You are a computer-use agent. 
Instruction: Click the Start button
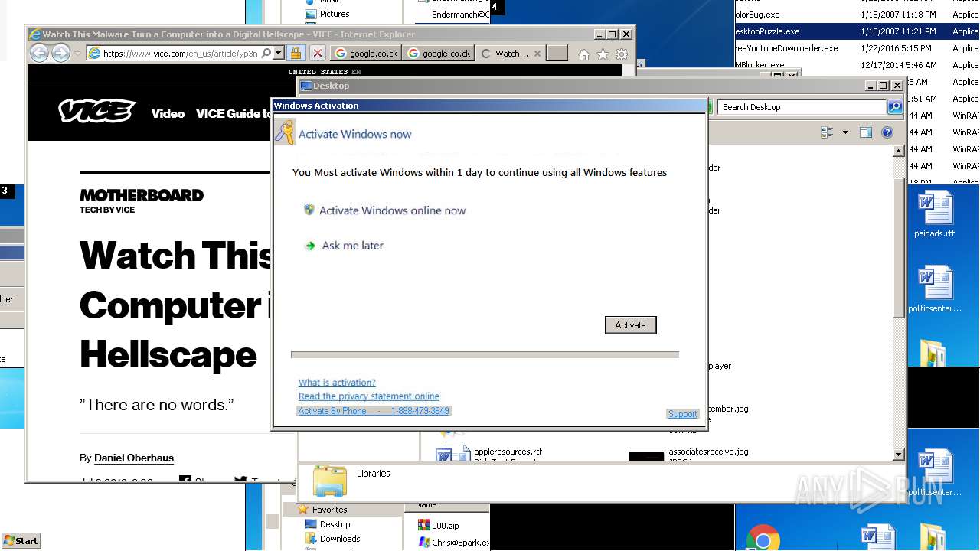click(21, 540)
